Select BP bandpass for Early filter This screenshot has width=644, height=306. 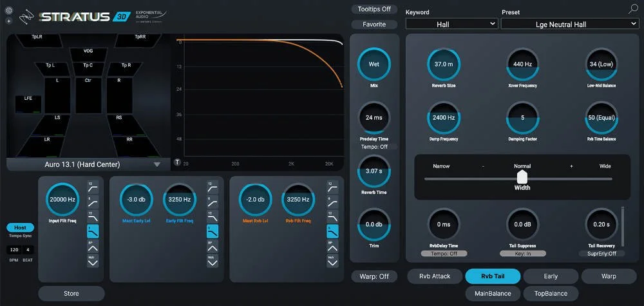[213, 246]
